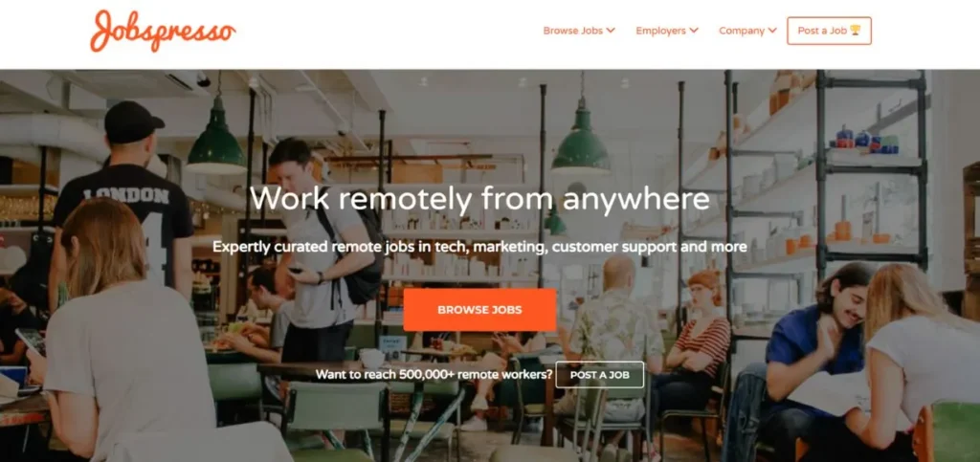Click the 'Work remotely from anywhere' headline
Screen dimensions: 980x462
click(479, 199)
